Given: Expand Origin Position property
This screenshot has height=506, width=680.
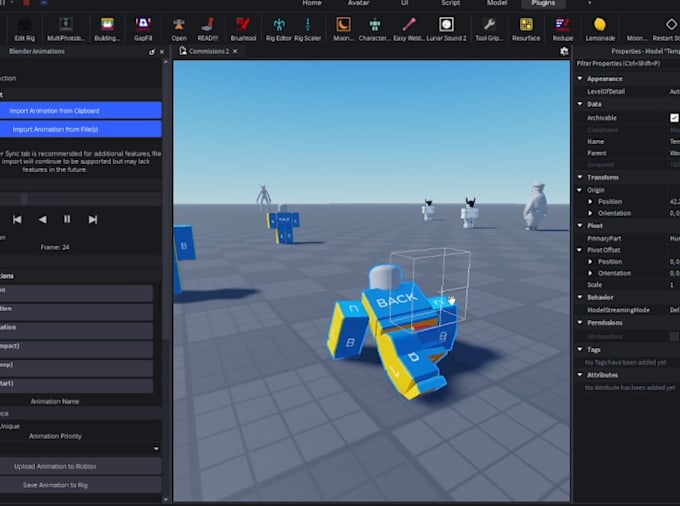Looking at the screenshot, I should coord(590,202).
